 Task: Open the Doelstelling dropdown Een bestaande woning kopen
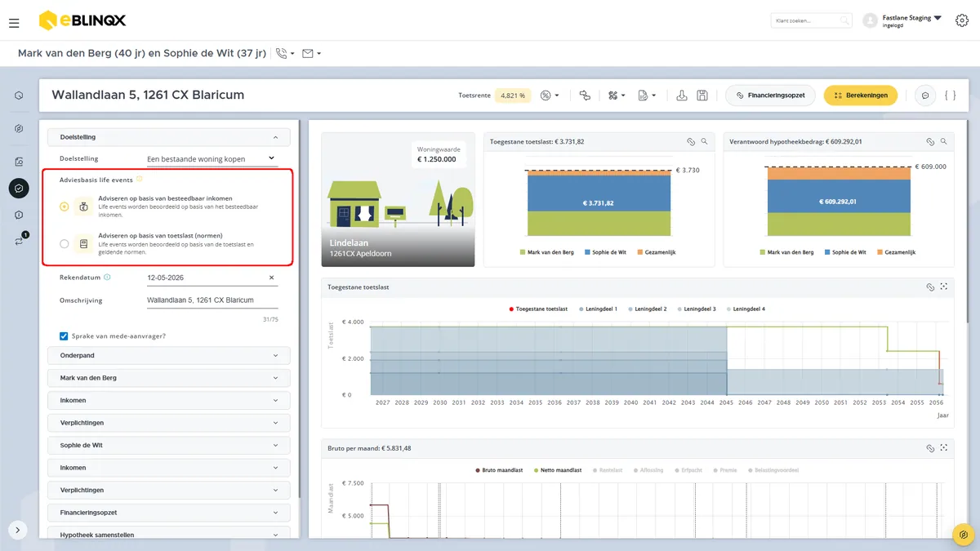[x=211, y=159]
